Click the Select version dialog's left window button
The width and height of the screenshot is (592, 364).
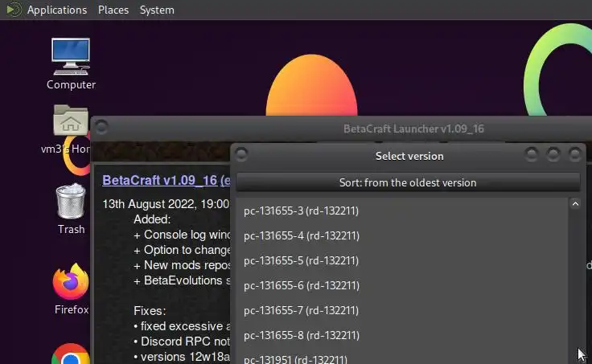(241, 154)
